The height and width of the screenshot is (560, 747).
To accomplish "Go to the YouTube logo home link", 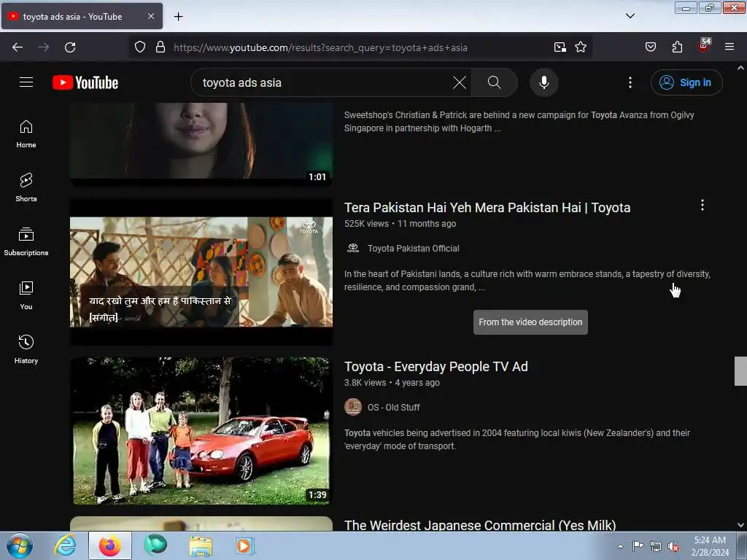I will pyautogui.click(x=85, y=82).
